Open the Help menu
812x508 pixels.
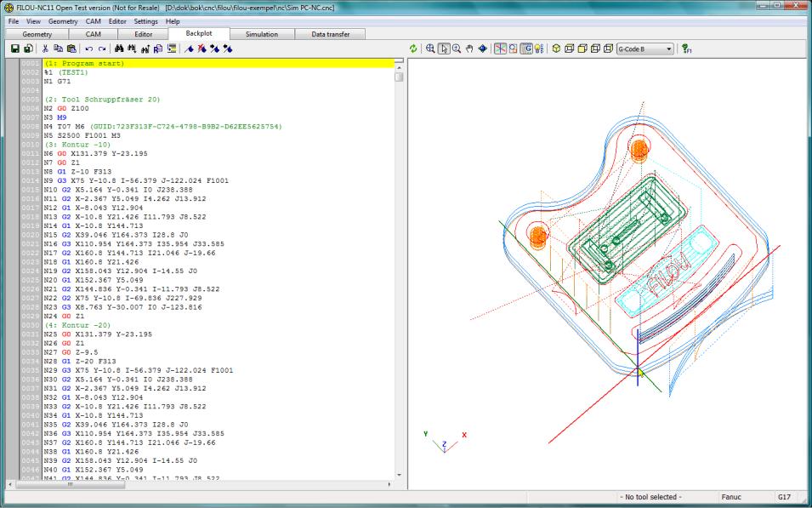[173, 21]
